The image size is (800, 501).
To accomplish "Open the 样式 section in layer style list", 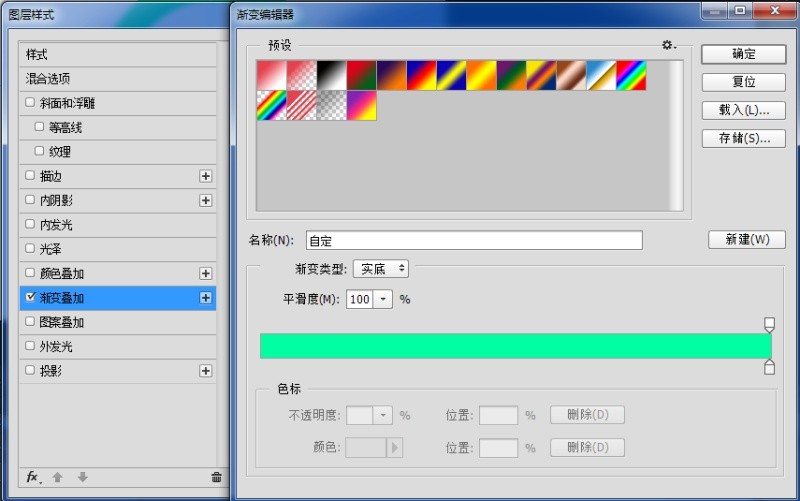I will [x=118, y=55].
